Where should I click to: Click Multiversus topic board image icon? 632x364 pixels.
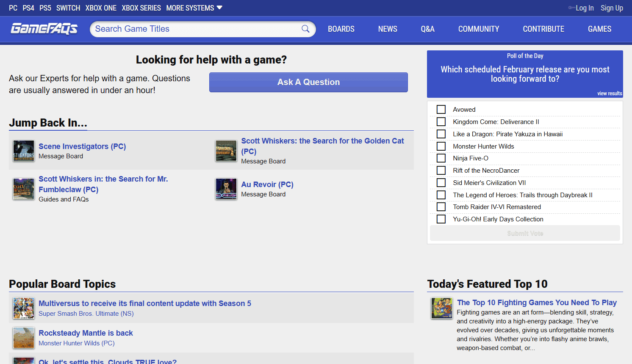tap(24, 308)
